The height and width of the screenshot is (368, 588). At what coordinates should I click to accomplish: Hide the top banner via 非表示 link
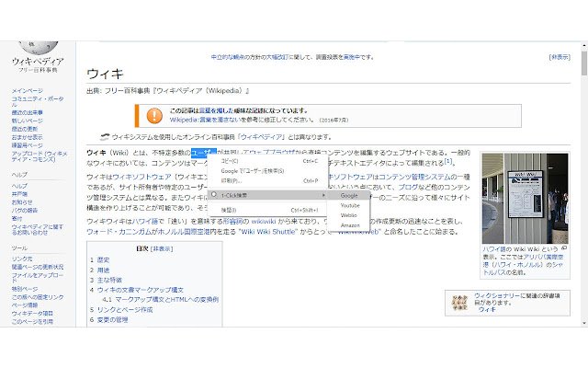coord(560,57)
